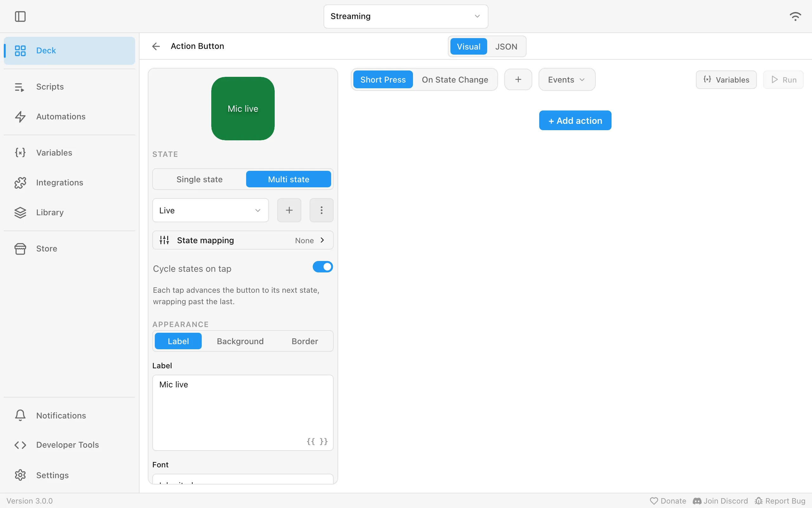Open the partially visible Font dropdown
Viewport: 812px width, 508px height.
243,479
